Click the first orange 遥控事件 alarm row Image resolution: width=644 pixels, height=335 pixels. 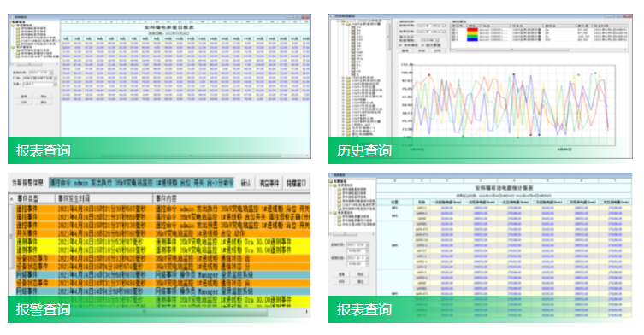162,209
